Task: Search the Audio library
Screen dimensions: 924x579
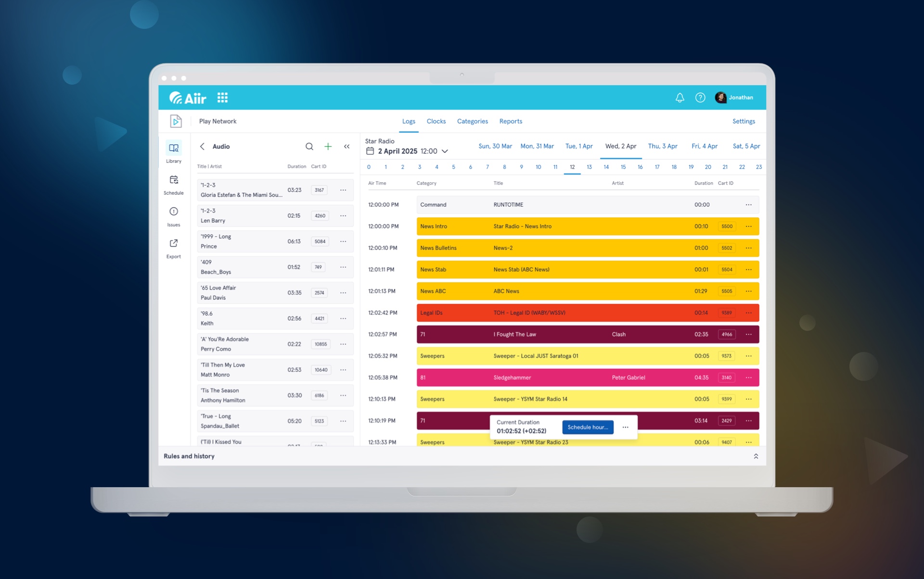Action: 309,146
